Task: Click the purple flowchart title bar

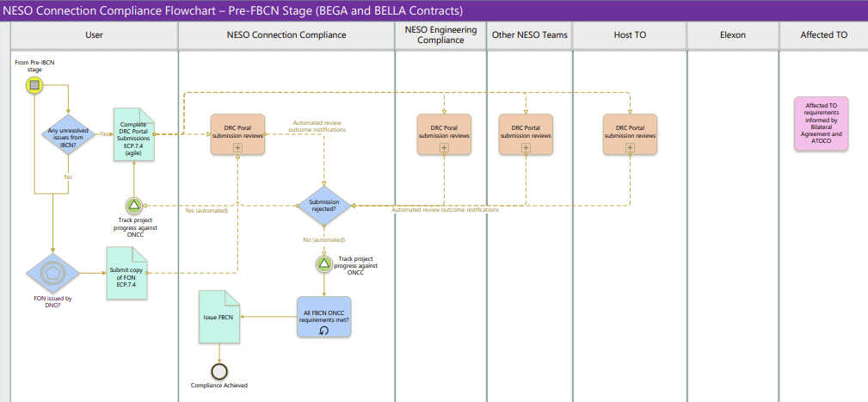Action: 434,10
